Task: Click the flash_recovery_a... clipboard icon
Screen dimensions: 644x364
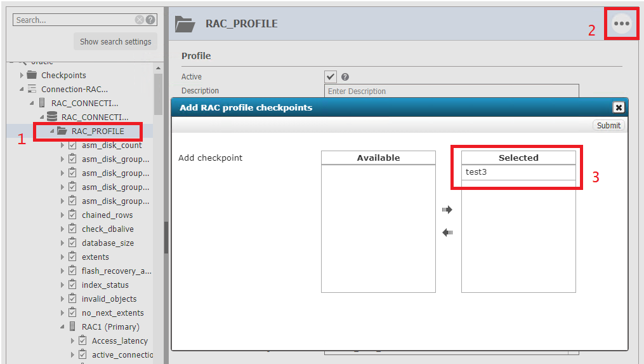Action: tap(72, 271)
